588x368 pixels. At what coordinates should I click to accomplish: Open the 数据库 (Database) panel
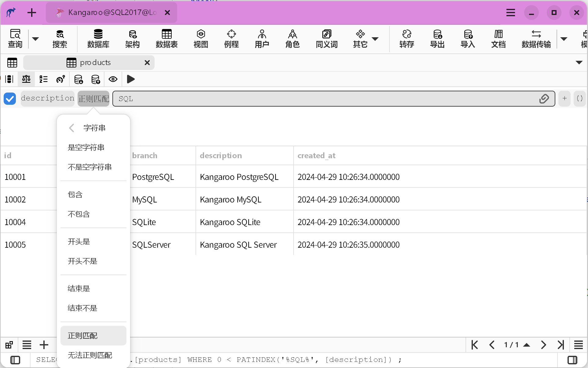[98, 38]
